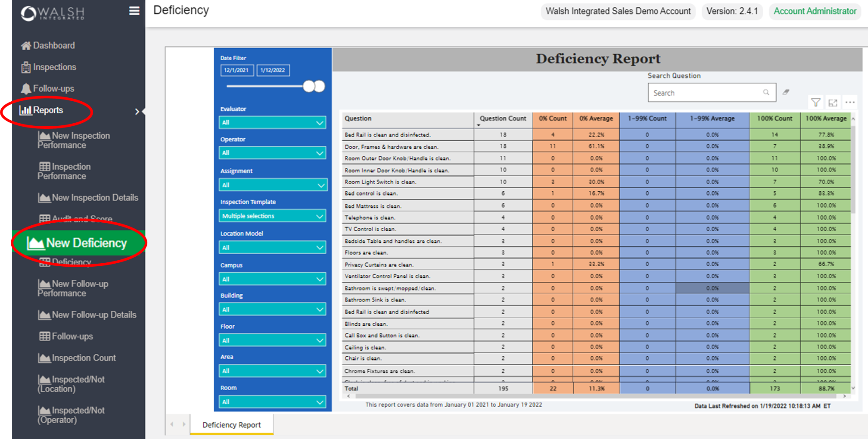Open the Evaluator dropdown
The width and height of the screenshot is (868, 439).
(x=272, y=122)
